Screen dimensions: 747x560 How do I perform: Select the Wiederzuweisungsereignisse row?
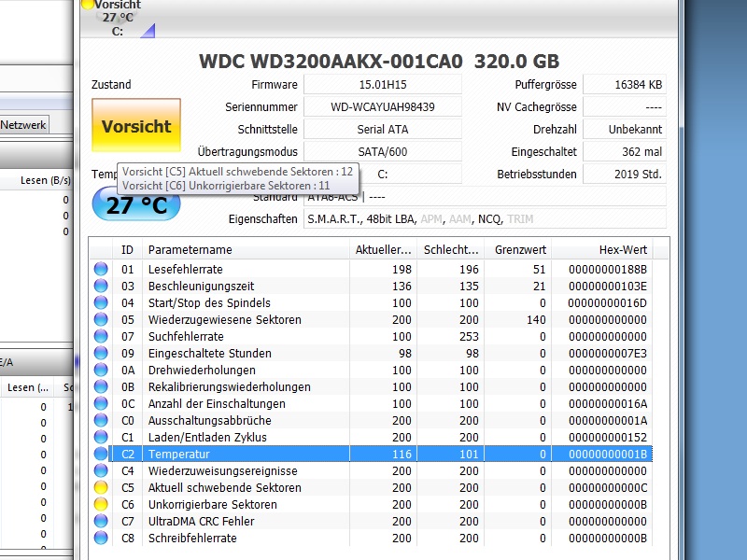click(x=372, y=470)
